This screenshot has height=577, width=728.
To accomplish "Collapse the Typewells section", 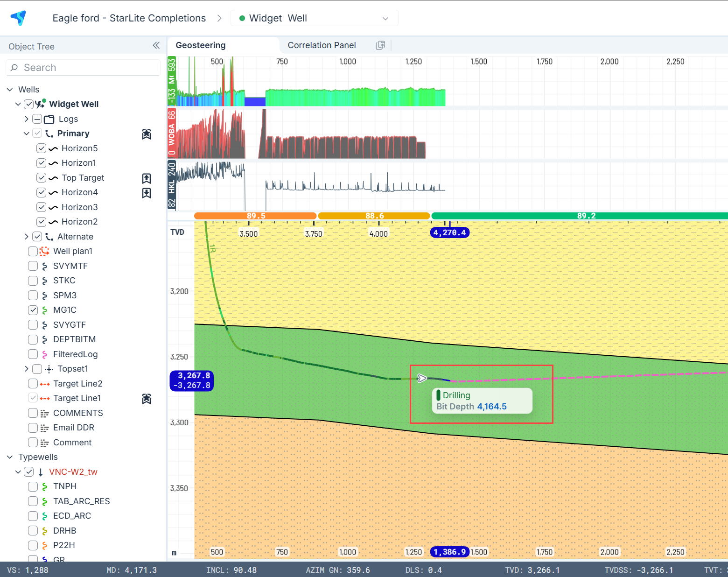I will point(10,457).
